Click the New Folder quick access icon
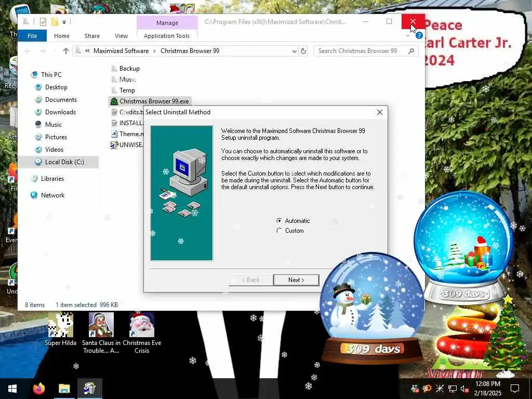 click(55, 22)
